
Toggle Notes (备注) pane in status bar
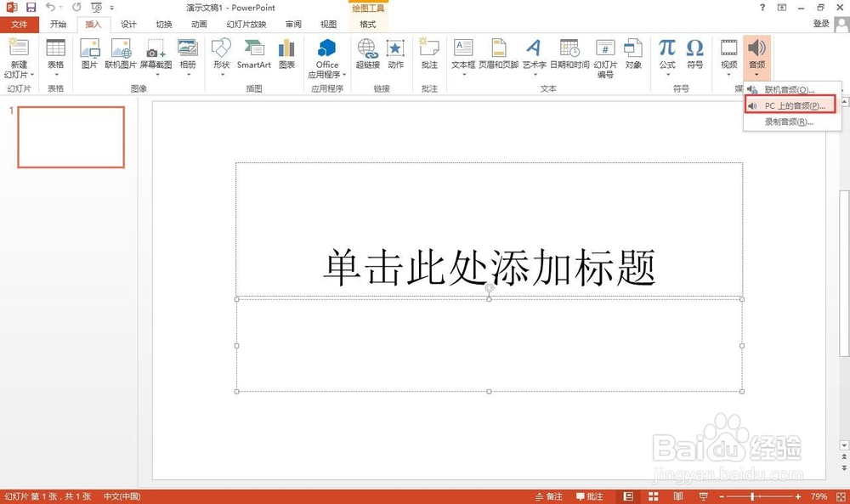tap(548, 496)
